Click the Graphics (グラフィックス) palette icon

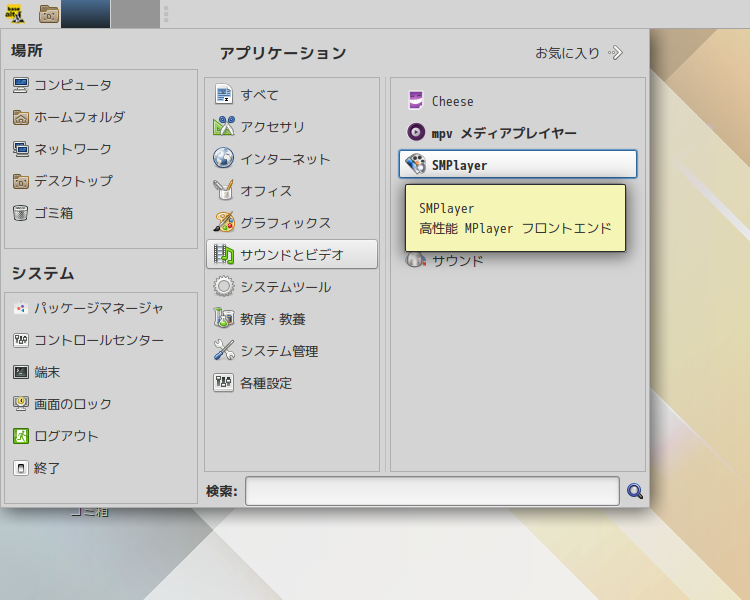[x=223, y=222]
